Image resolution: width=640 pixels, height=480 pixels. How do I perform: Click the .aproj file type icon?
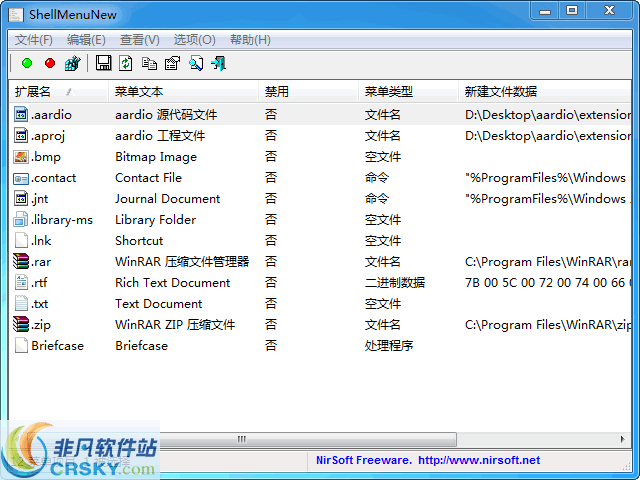(21, 136)
